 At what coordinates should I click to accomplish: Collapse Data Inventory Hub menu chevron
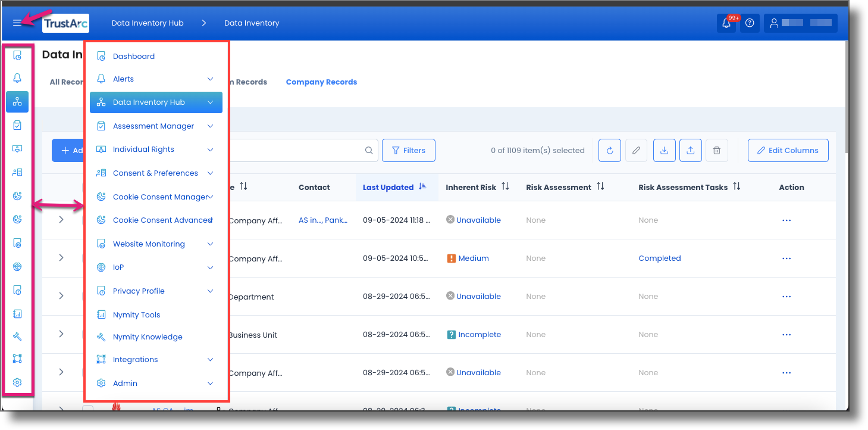[x=210, y=102]
